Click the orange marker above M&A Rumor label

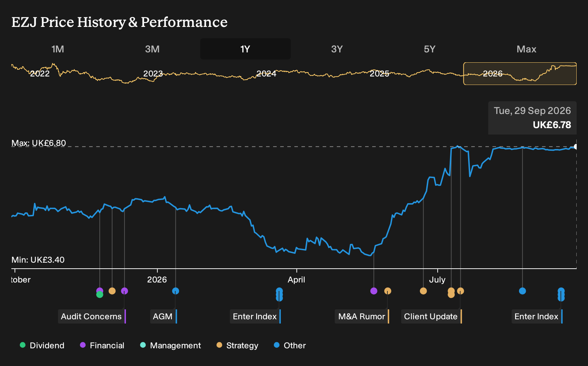tap(388, 291)
